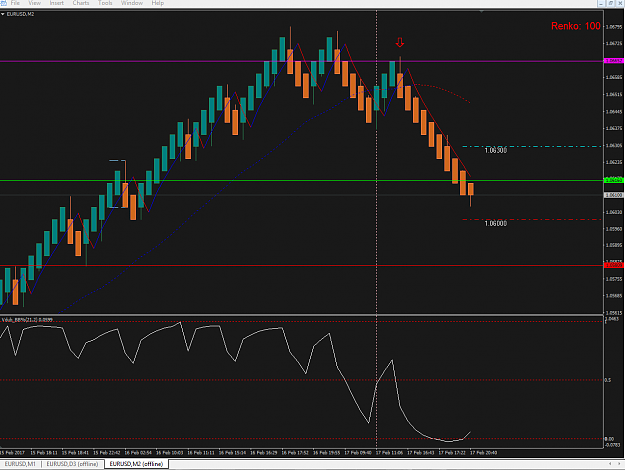Open the Tools menu
The width and height of the screenshot is (625, 470).
click(x=105, y=3)
